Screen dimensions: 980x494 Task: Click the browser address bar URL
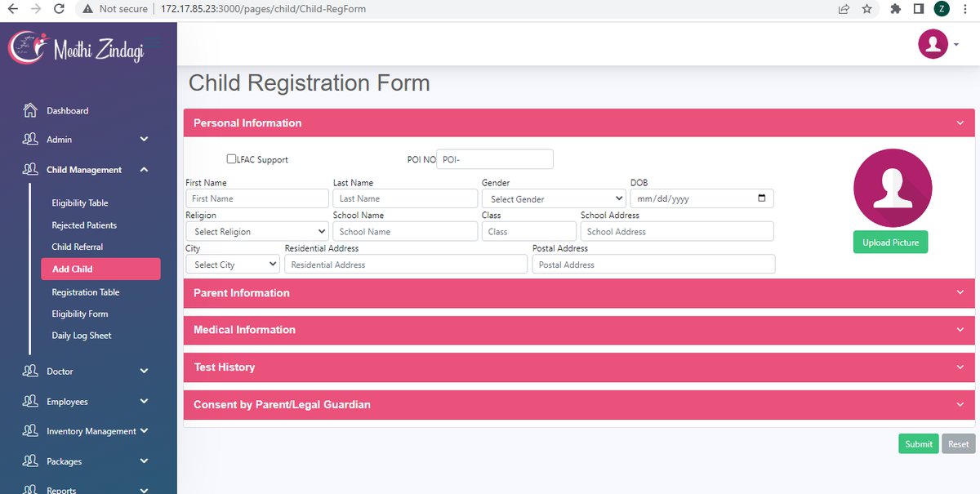pyautogui.click(x=264, y=9)
